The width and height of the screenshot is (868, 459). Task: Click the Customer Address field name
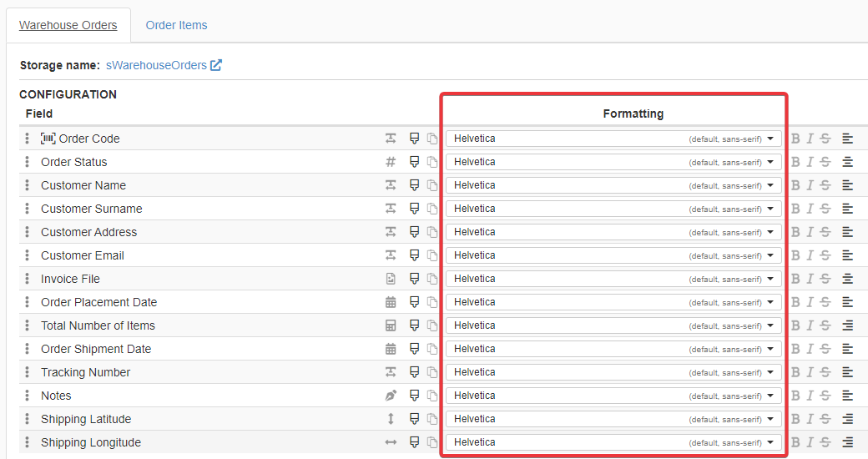pyautogui.click(x=88, y=232)
